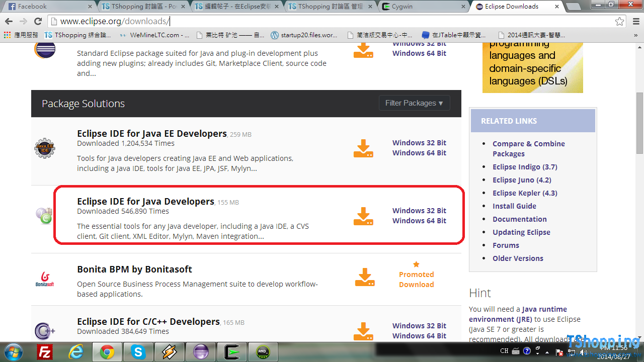Open the Documentation link

pos(520,219)
